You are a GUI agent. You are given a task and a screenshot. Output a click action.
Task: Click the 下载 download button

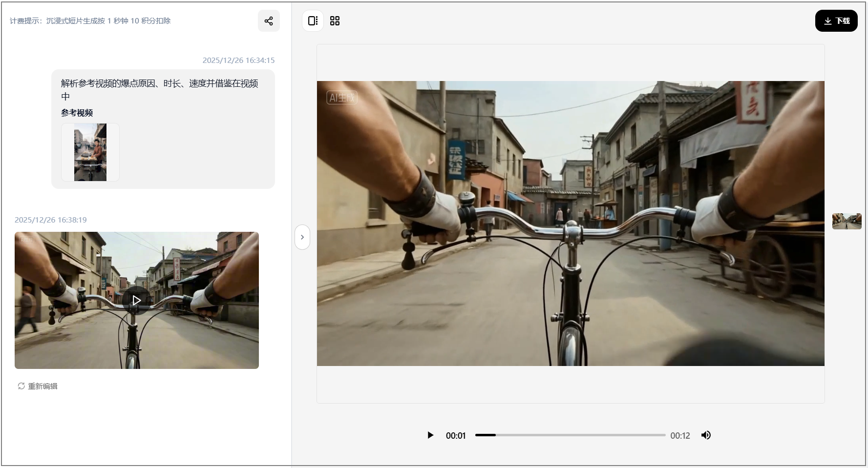tap(836, 21)
